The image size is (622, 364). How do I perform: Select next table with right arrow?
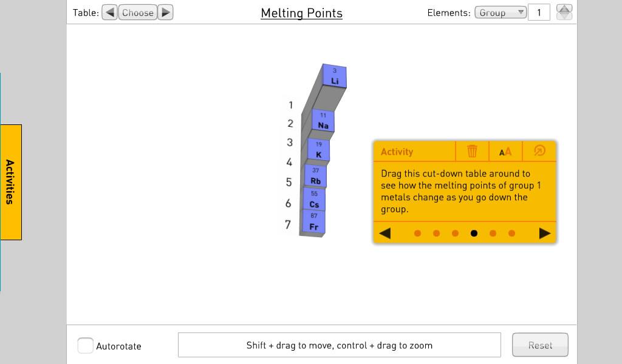[x=165, y=13]
